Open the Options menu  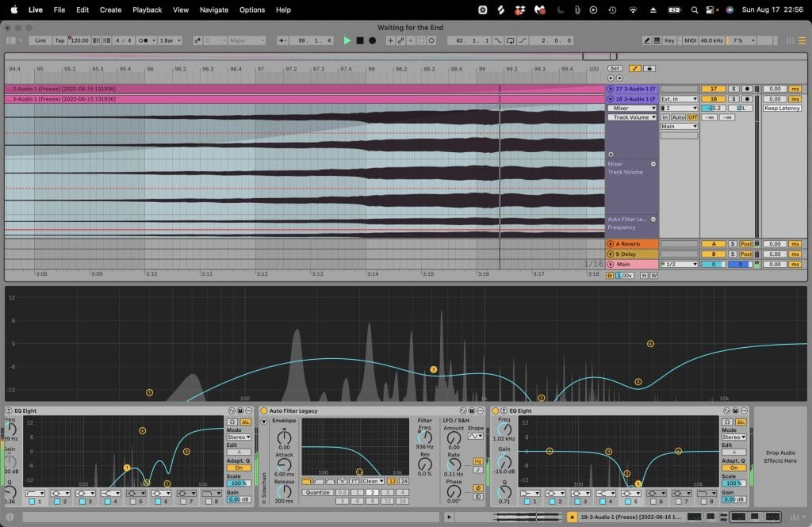[252, 10]
